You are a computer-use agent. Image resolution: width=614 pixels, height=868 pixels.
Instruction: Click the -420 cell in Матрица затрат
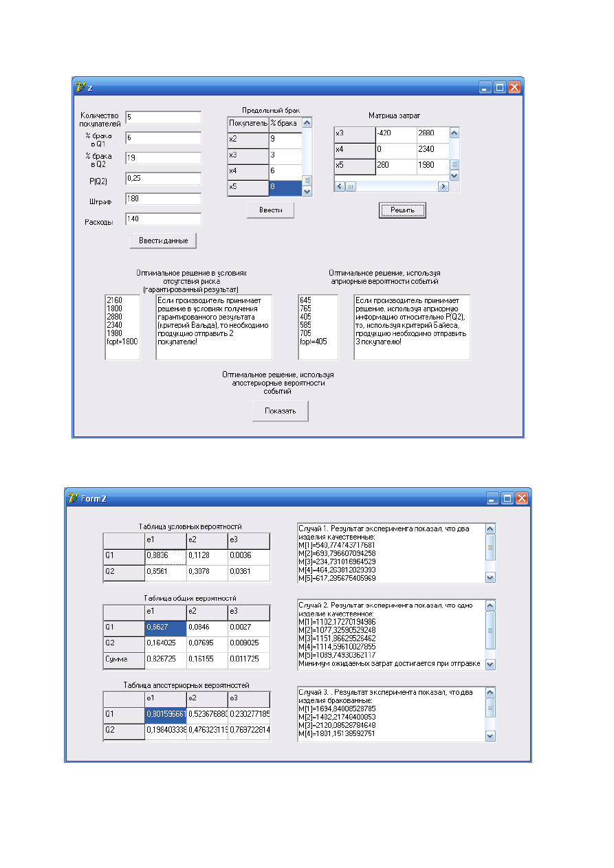point(395,135)
